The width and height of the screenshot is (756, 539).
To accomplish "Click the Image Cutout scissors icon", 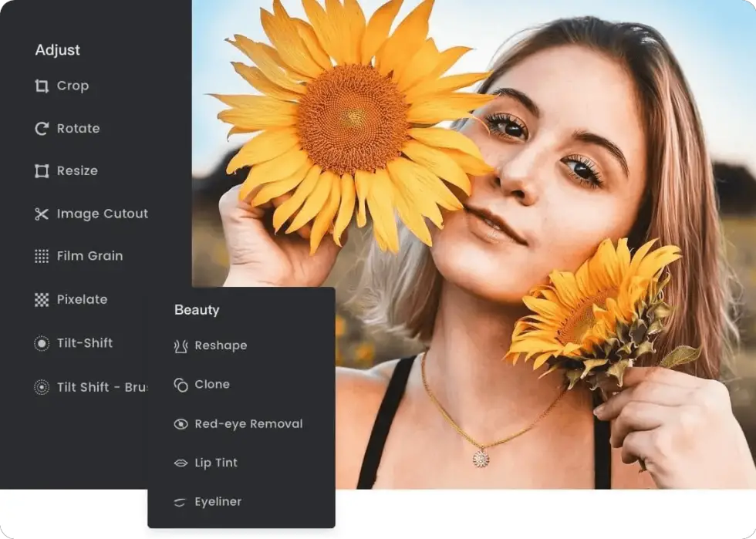I will pyautogui.click(x=43, y=214).
